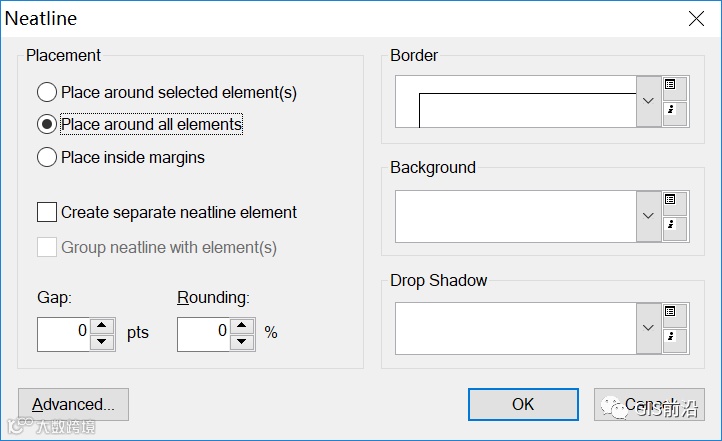This screenshot has width=722, height=441.
Task: Expand the Border dropdown list
Action: (649, 101)
